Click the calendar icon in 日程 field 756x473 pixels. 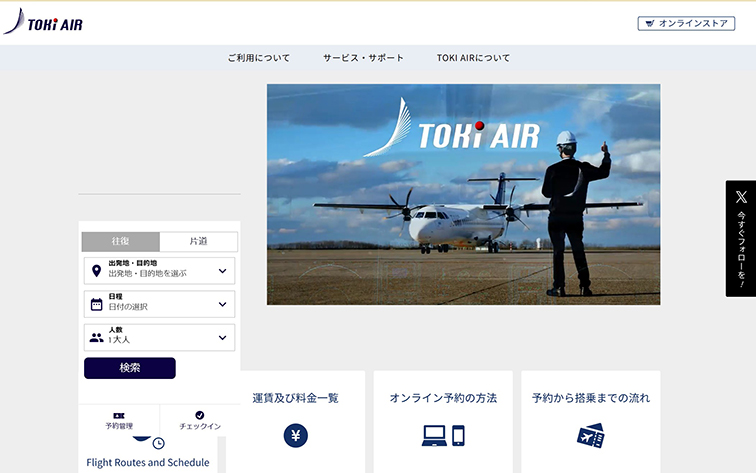(x=96, y=304)
